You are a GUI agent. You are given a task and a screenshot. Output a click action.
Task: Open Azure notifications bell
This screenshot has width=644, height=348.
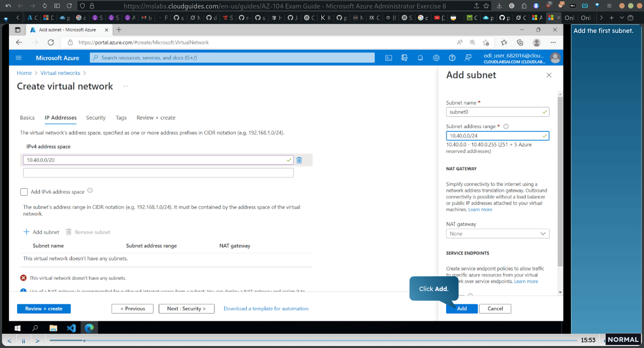pyautogui.click(x=420, y=58)
